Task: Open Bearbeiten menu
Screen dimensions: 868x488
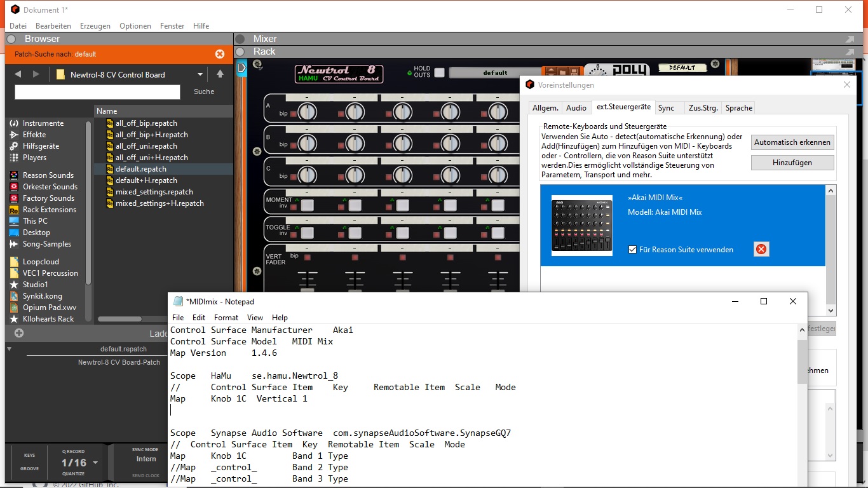Action: 53,26
